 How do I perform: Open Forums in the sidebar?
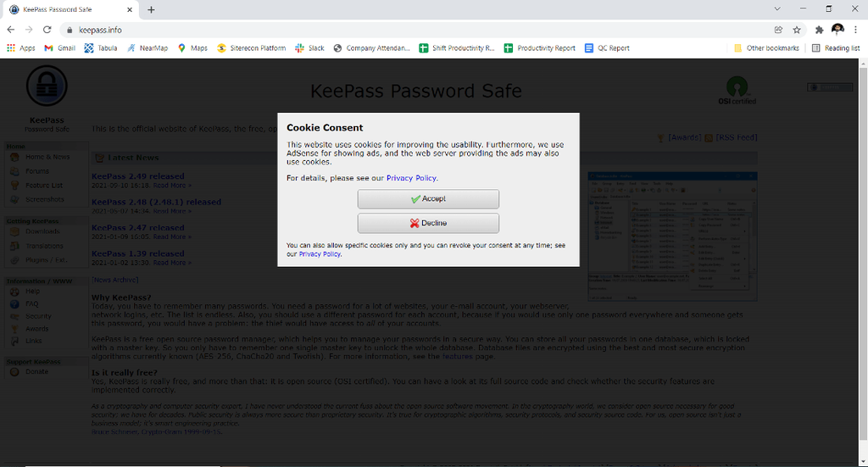coord(36,171)
